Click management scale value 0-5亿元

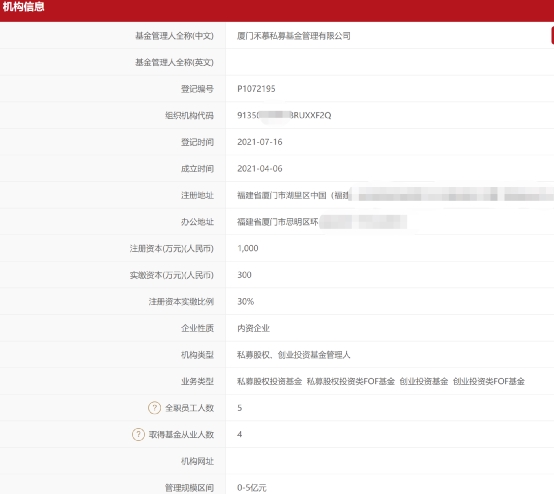click(x=252, y=488)
